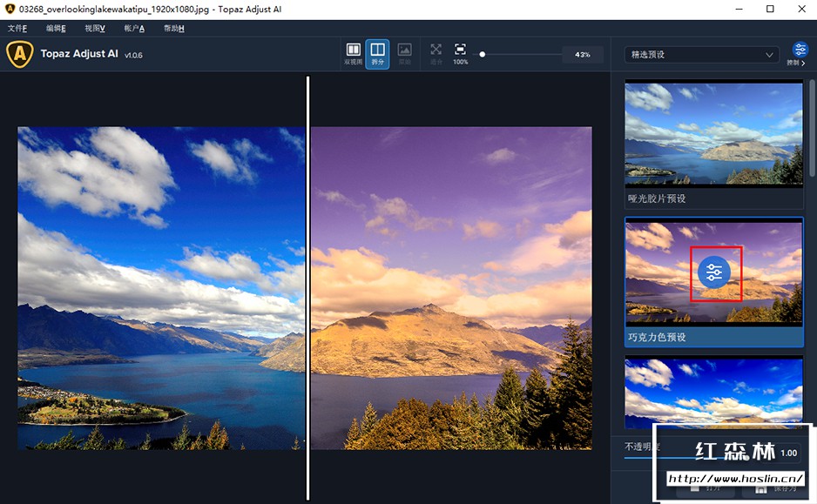The image size is (817, 504).
Task: Click the white split-view divider line
Action: pos(308,288)
